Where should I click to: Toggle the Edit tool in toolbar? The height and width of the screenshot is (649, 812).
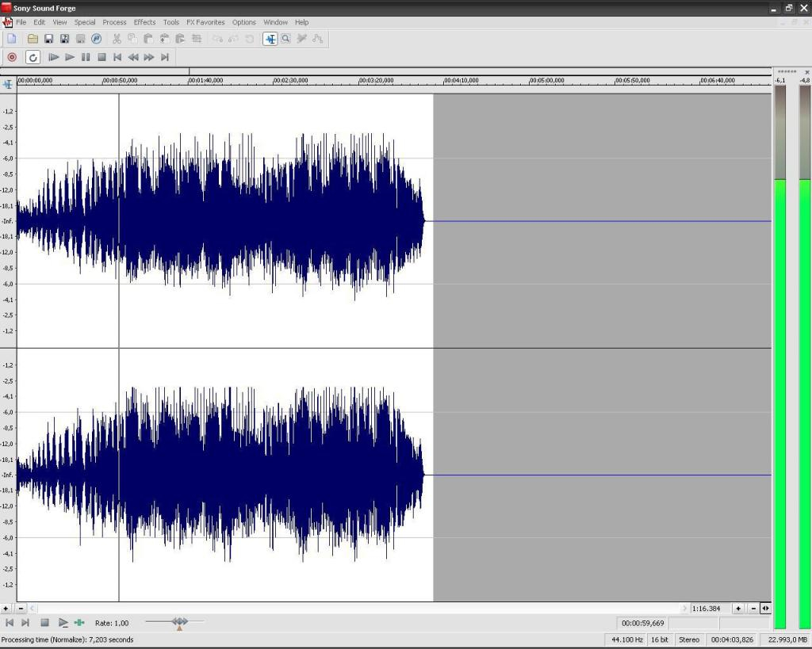tap(270, 39)
